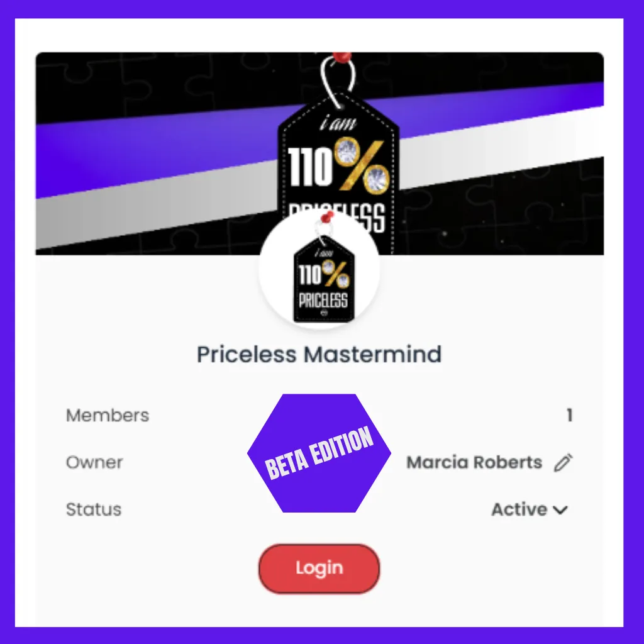Click the BETA EDITION hexagon badge
Screen dimensions: 644x644
click(319, 453)
